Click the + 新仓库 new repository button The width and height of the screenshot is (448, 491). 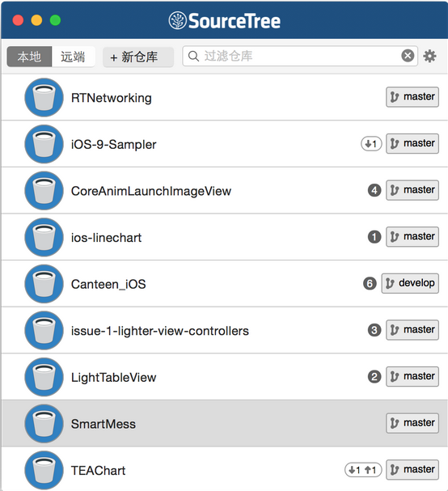click(x=138, y=57)
